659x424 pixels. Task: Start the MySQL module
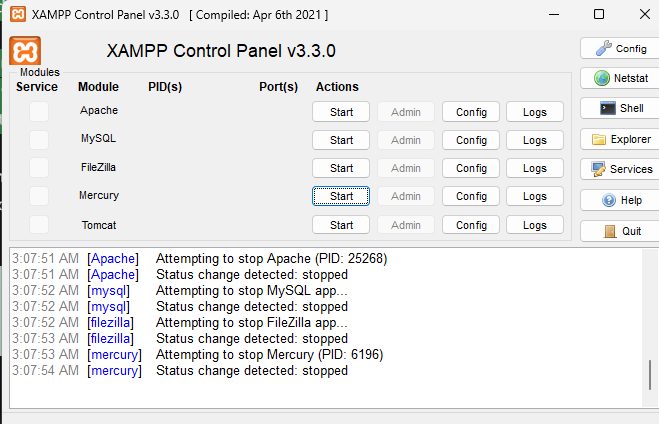click(x=341, y=140)
